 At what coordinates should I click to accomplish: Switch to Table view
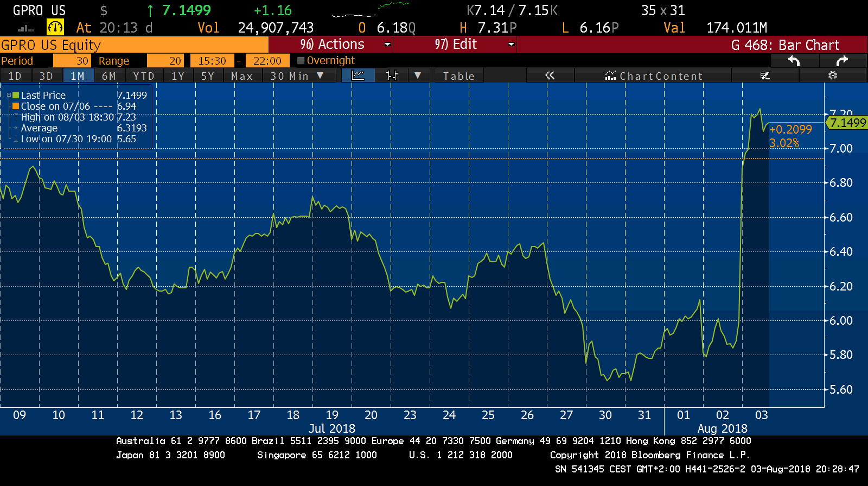pyautogui.click(x=458, y=76)
